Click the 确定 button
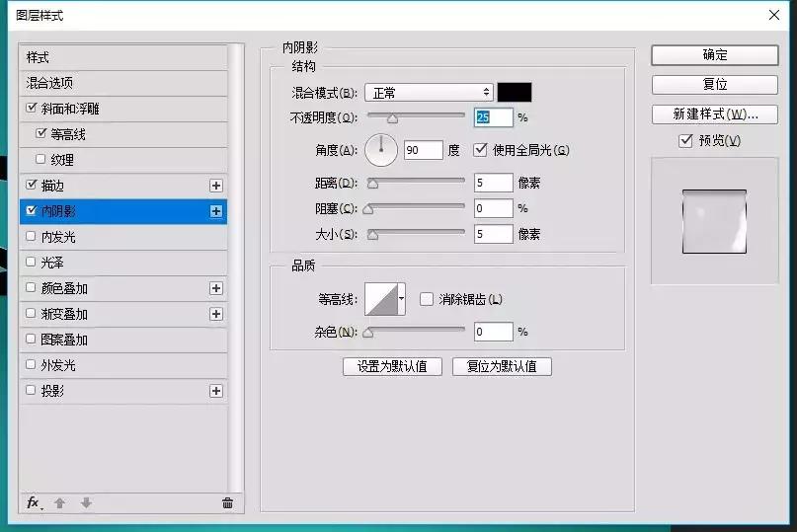The image size is (797, 532). point(715,55)
